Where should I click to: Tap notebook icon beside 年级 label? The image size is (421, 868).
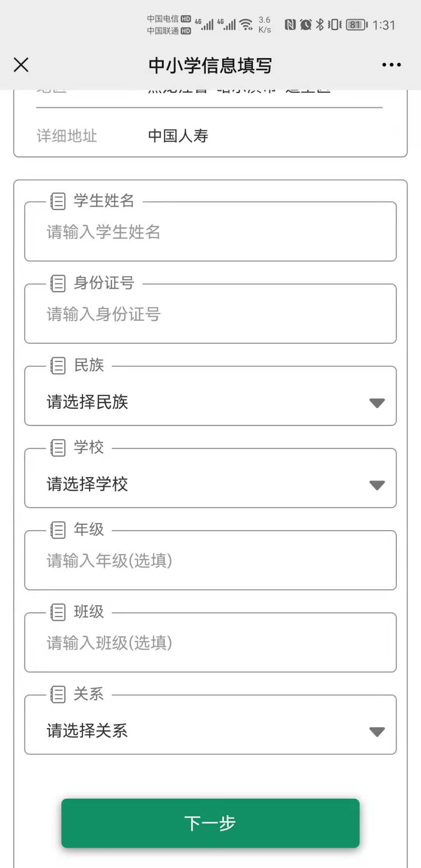coord(58,530)
